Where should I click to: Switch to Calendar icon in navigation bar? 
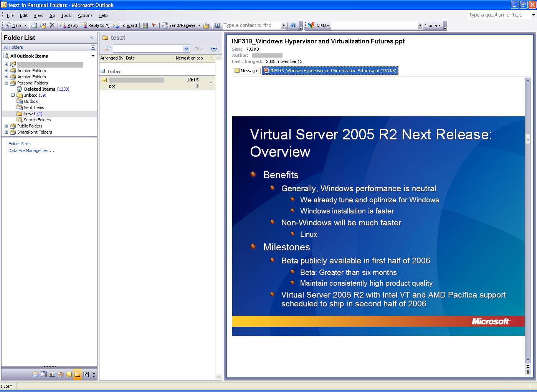tap(44, 374)
